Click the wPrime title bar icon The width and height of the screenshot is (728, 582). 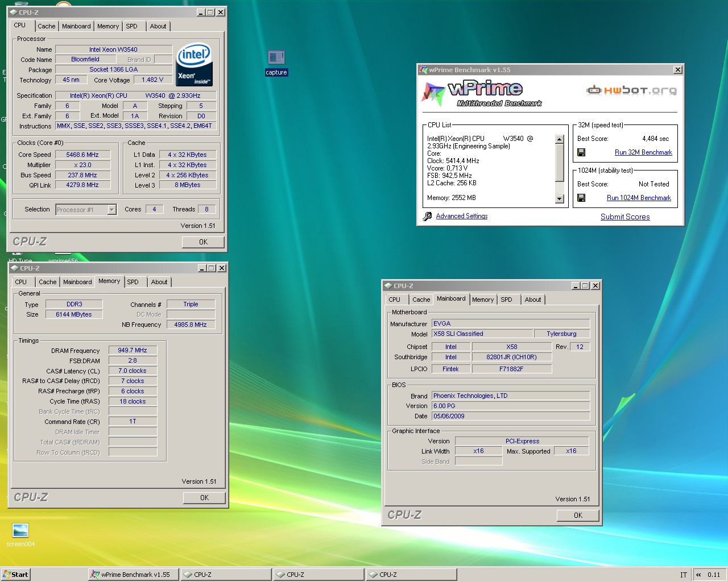pyautogui.click(x=423, y=70)
